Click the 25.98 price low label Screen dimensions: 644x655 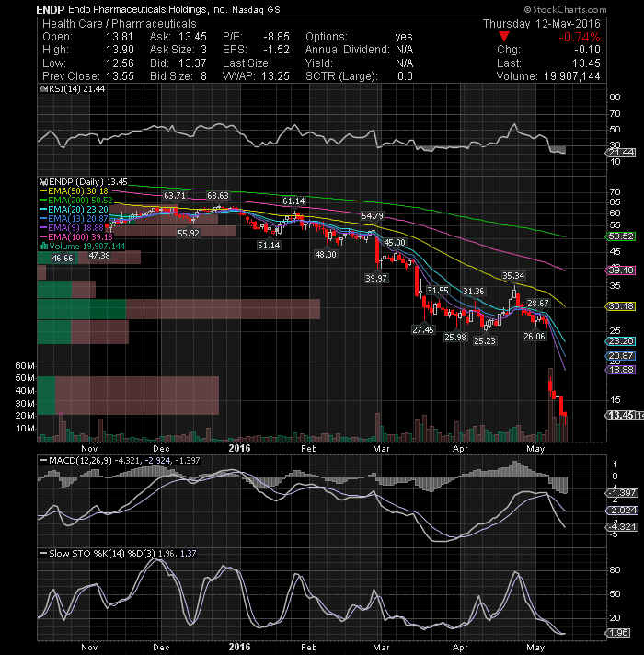(455, 337)
